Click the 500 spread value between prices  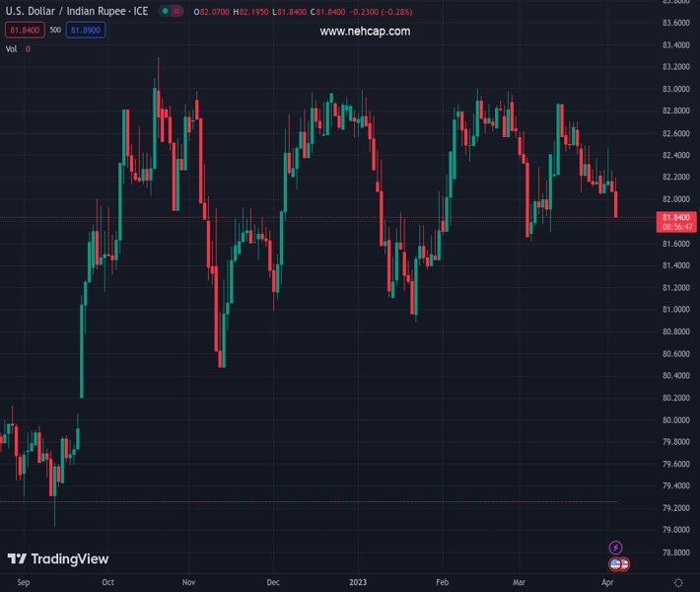point(54,31)
